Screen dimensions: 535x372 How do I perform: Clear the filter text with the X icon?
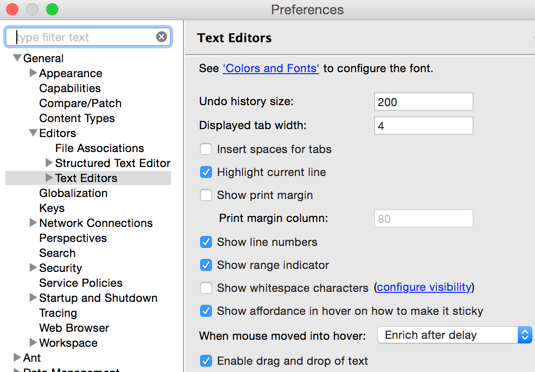(161, 37)
